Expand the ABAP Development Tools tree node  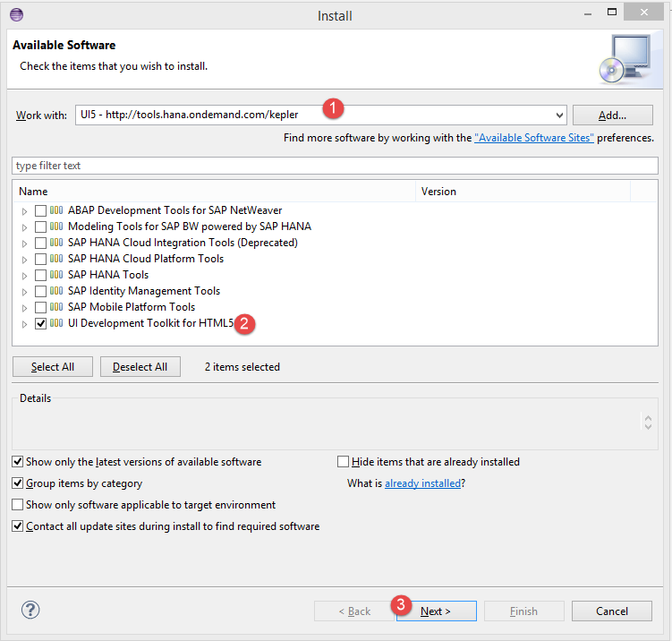[x=24, y=211]
